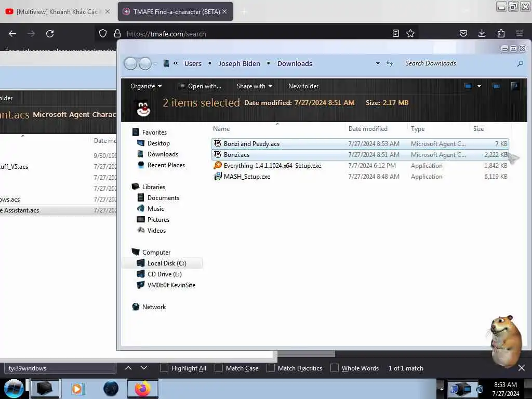Bookmark this page with the star icon
This screenshot has height=399, width=532.
[410, 34]
